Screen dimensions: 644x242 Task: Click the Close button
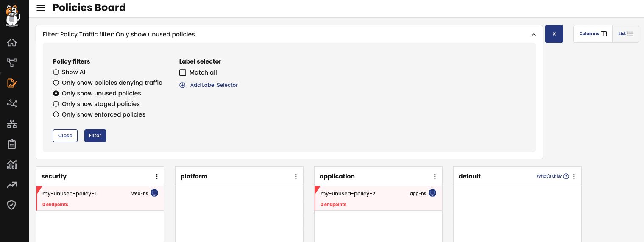pyautogui.click(x=65, y=136)
